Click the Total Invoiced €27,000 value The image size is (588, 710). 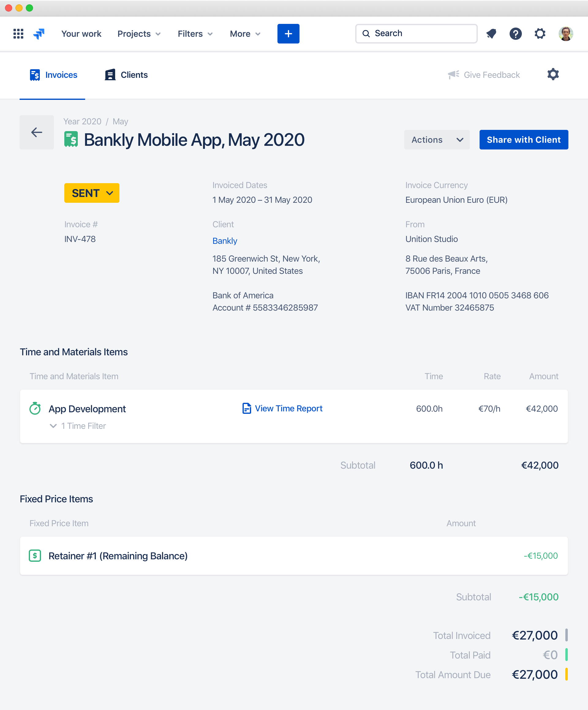pyautogui.click(x=535, y=635)
